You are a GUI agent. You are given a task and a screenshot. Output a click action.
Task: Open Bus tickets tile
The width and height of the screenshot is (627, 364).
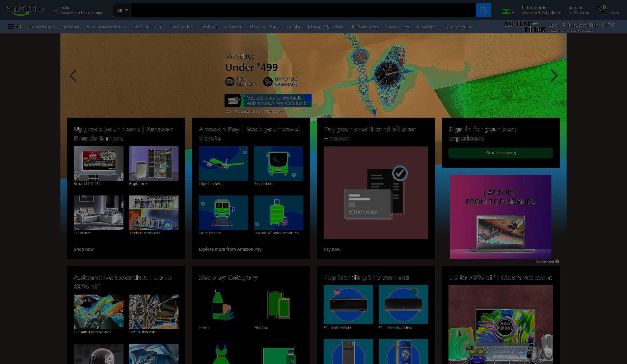coord(278,163)
